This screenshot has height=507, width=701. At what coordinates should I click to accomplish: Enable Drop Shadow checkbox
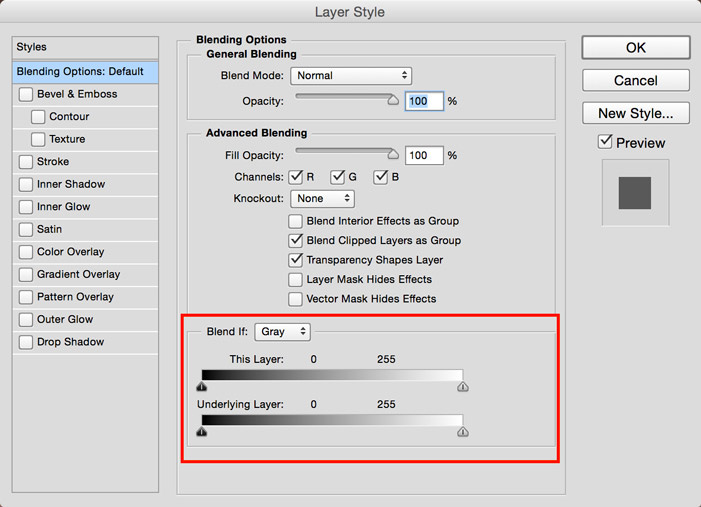tap(26, 342)
